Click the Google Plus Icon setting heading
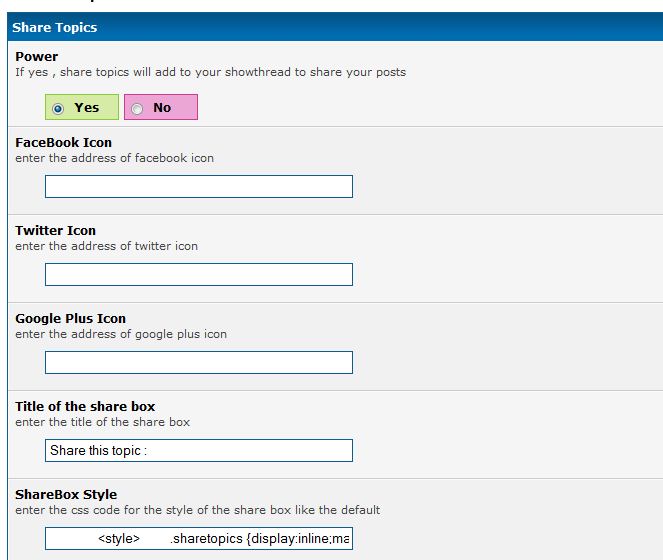 (x=70, y=319)
